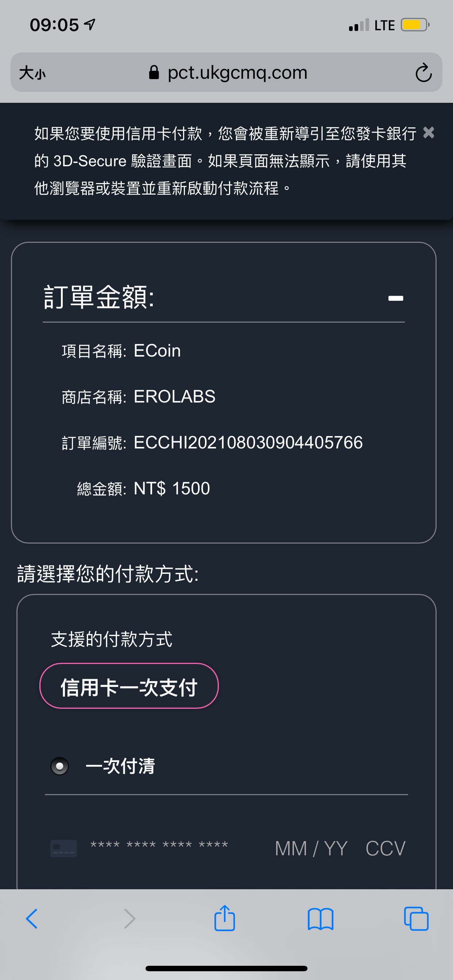Tap the order number ECCHI2021080309044405766

coord(248,443)
